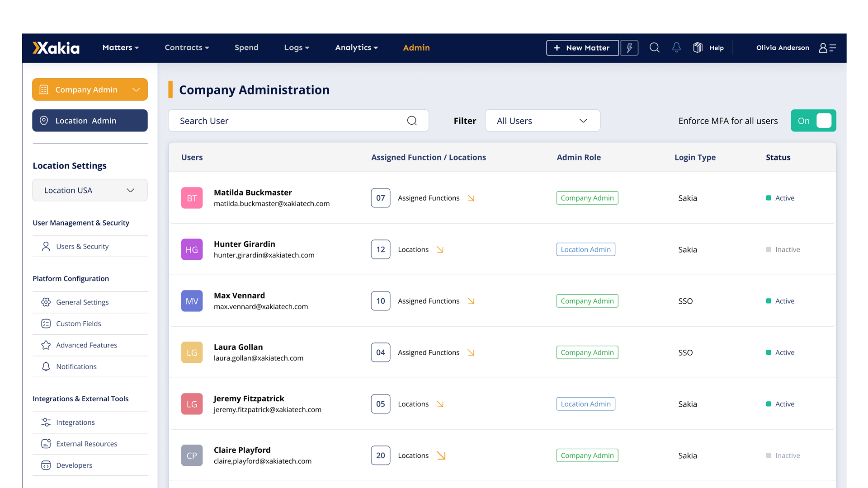
Task: Click the 20 count for Claire Playford
Action: (x=381, y=455)
